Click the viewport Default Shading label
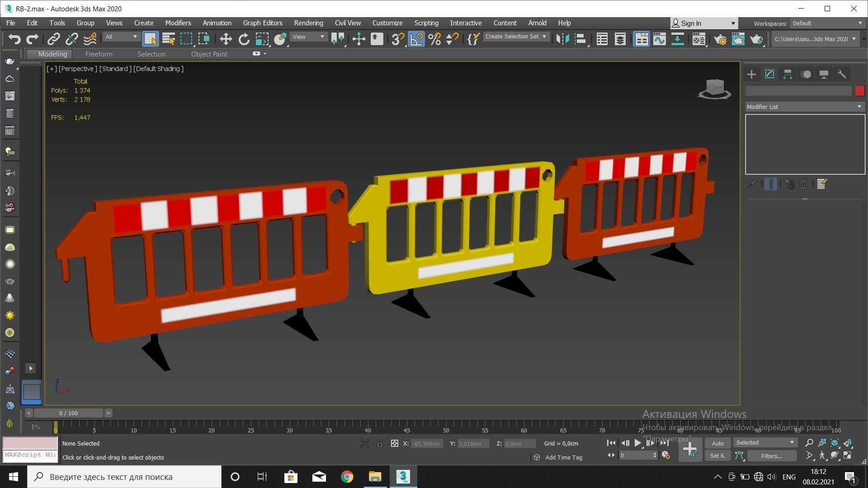This screenshot has width=868, height=488. click(158, 69)
